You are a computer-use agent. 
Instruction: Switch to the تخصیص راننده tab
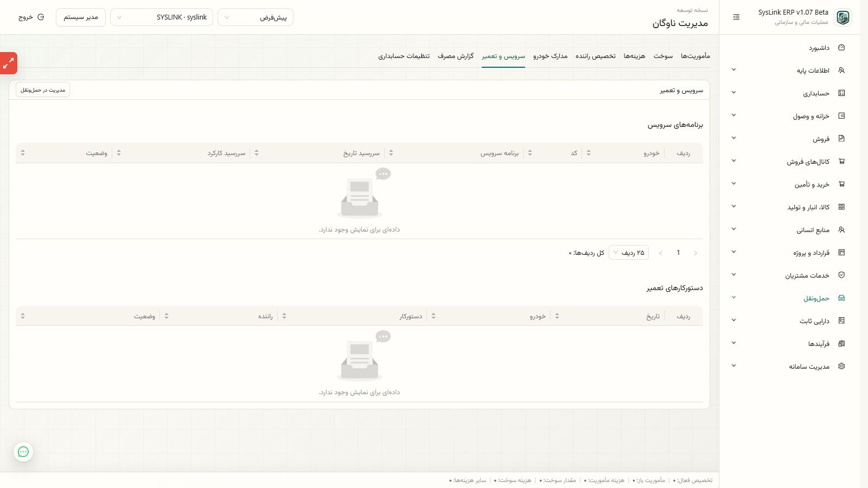coord(596,56)
